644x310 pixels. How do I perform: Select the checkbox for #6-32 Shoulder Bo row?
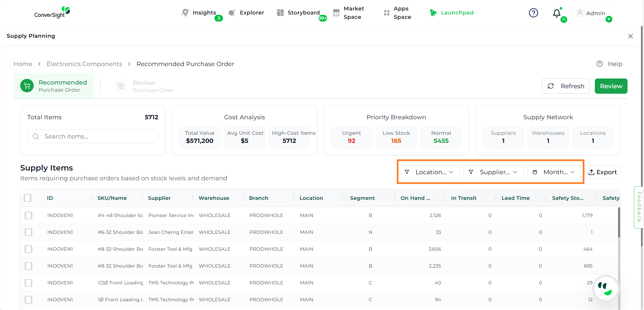point(29,232)
